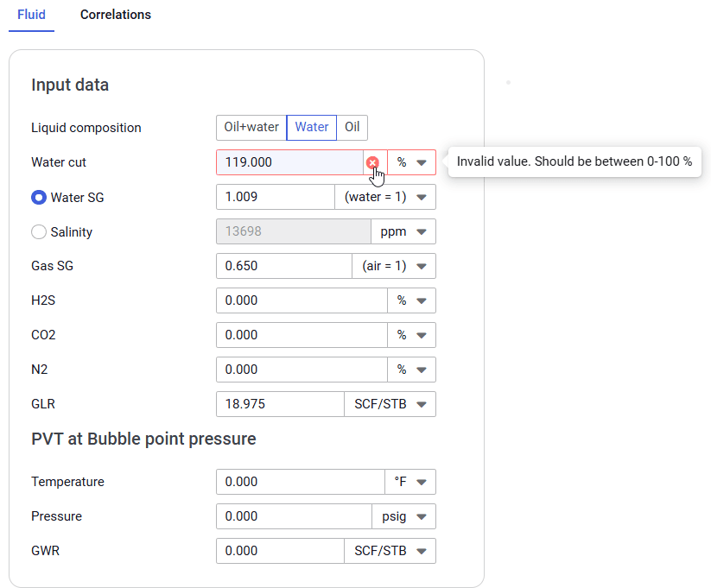Choose Oil liquid composition
Screen dimensions: 711x588
352,127
